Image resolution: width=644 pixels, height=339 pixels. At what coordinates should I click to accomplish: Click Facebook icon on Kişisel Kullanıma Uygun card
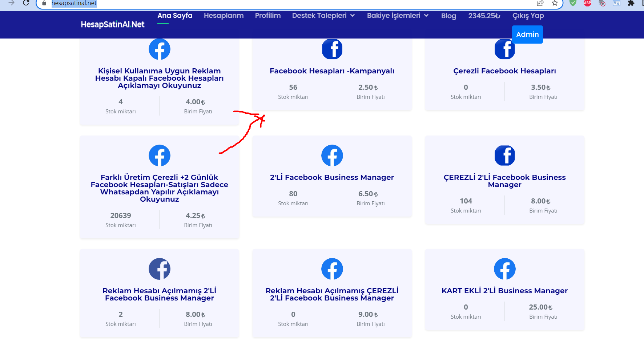pyautogui.click(x=160, y=49)
